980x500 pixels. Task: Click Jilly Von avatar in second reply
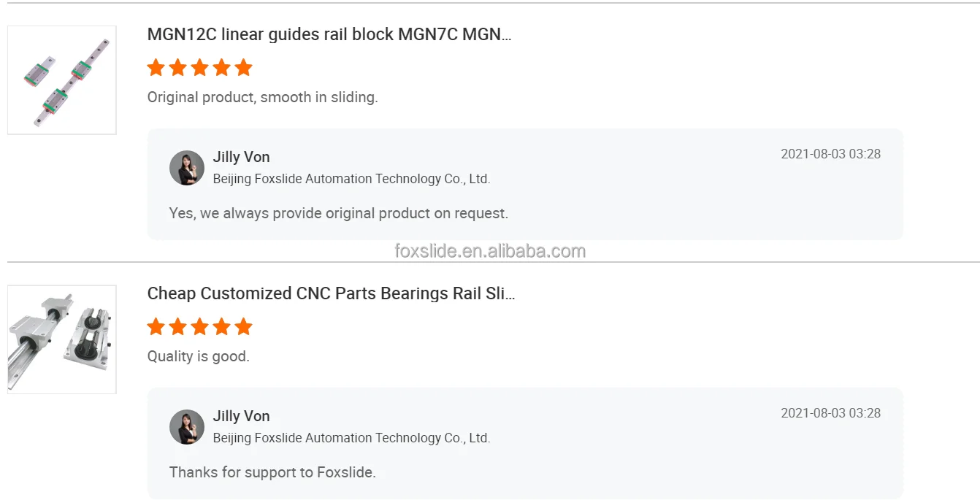[x=187, y=427]
